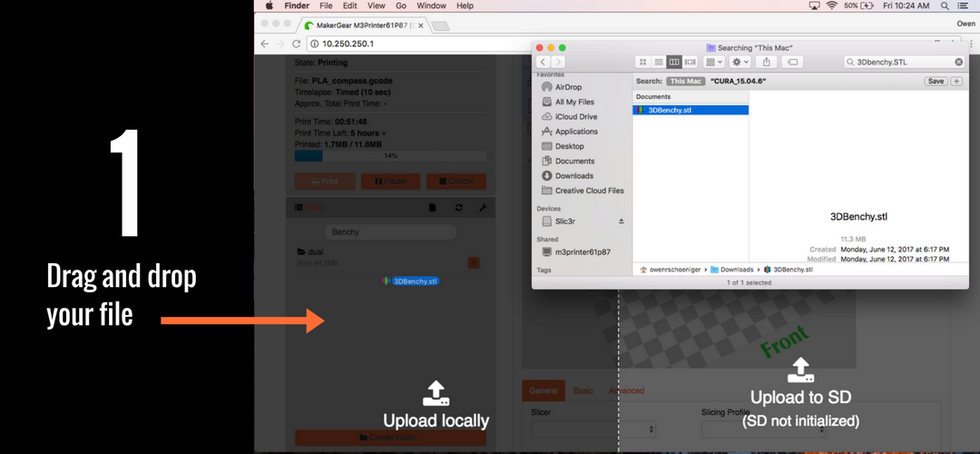
Task: Open the Go menu in menu bar
Action: 400,5
